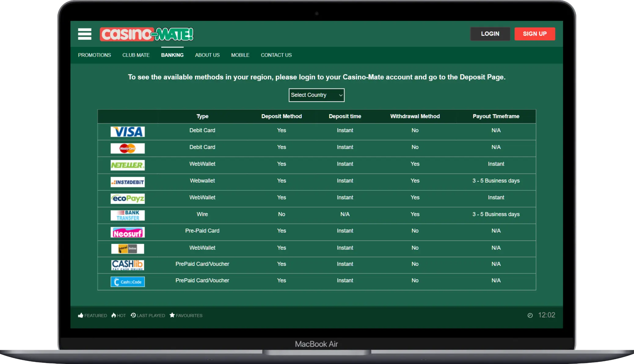
Task: Click the N/A deposit time in Bank Transfer row
Action: pyautogui.click(x=345, y=214)
